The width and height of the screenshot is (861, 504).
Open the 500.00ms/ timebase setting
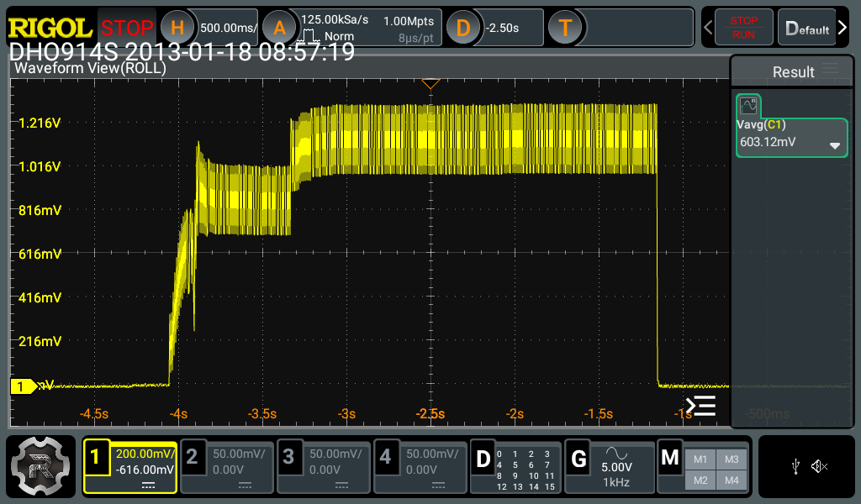click(x=228, y=28)
